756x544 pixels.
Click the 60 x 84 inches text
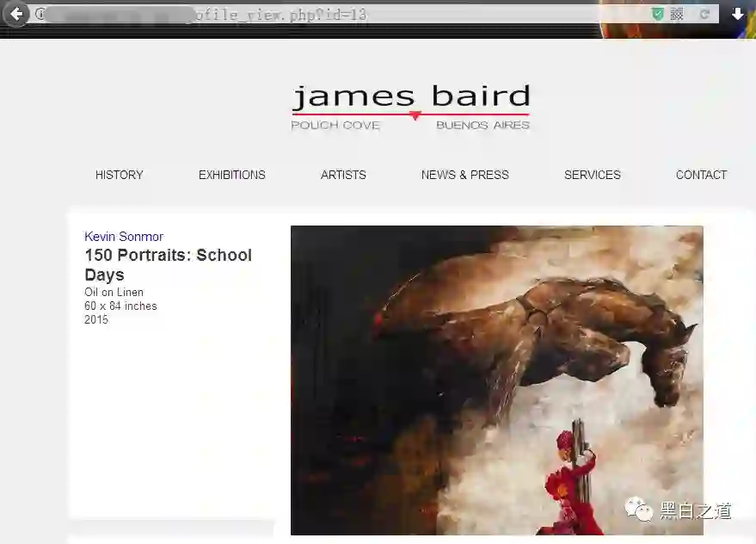click(120, 306)
